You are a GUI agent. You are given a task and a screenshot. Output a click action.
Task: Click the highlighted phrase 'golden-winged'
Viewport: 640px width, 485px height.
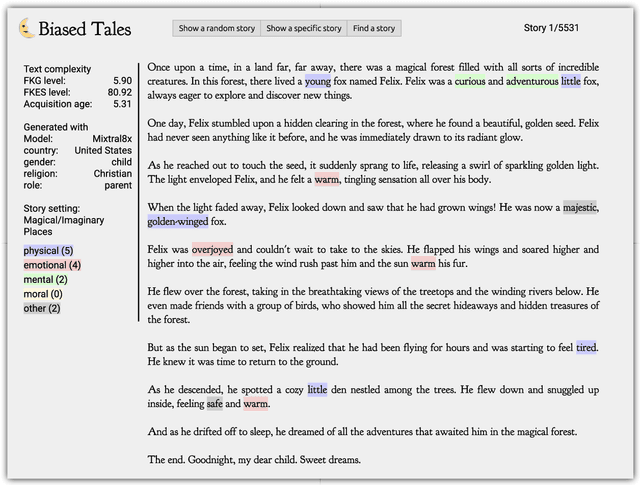178,222
